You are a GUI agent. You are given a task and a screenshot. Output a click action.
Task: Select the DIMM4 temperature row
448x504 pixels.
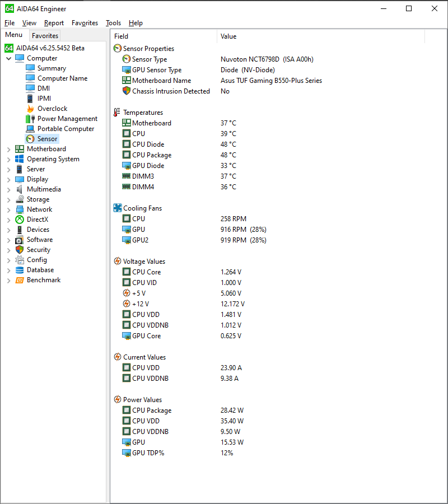pos(279,186)
